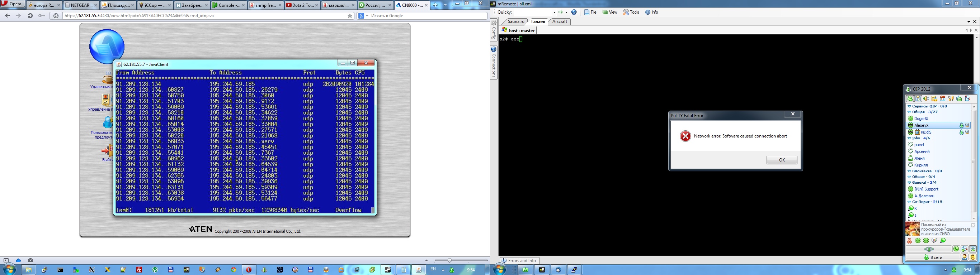Select contact AlexeyX in QIP

coord(938,125)
